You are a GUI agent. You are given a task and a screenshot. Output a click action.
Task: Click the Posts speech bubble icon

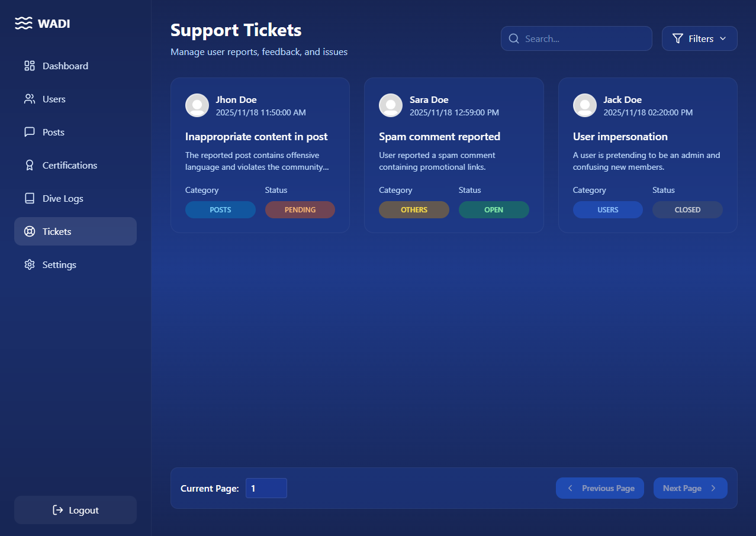pos(30,132)
